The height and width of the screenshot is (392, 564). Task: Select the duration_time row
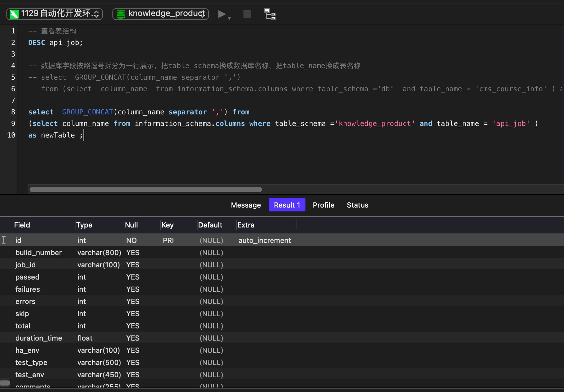[39, 338]
